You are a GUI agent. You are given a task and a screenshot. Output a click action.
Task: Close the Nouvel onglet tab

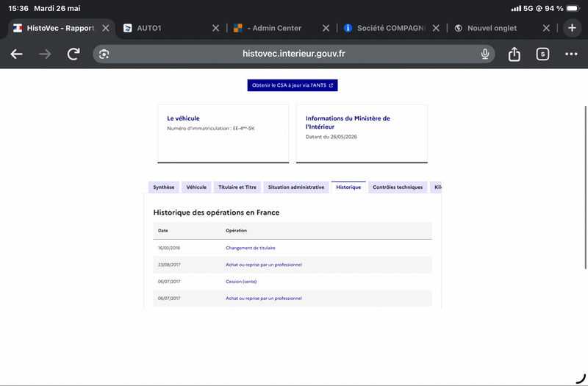546,28
